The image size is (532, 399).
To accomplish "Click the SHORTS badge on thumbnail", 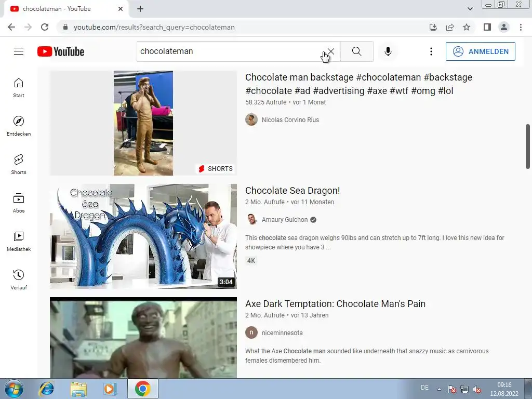I will 216,169.
